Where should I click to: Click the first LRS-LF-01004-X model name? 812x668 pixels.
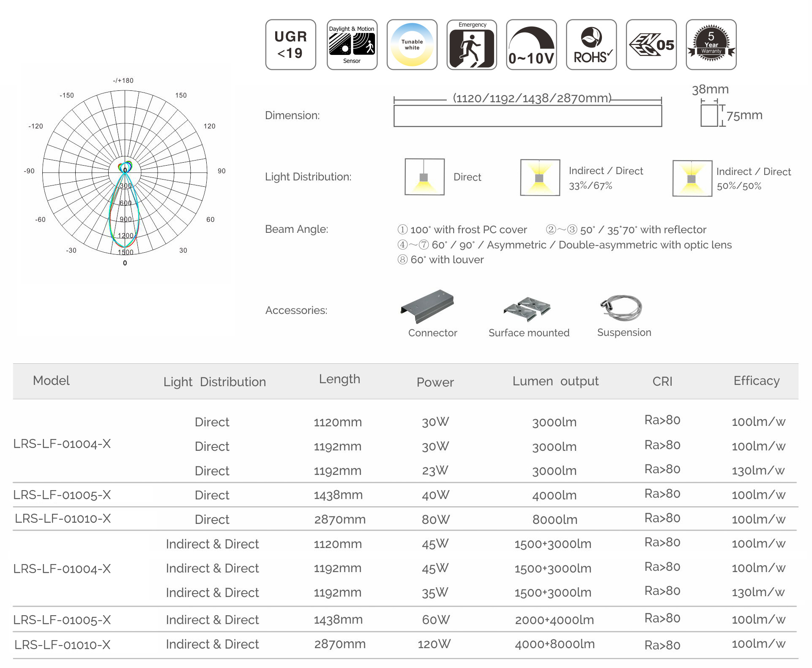(x=62, y=444)
